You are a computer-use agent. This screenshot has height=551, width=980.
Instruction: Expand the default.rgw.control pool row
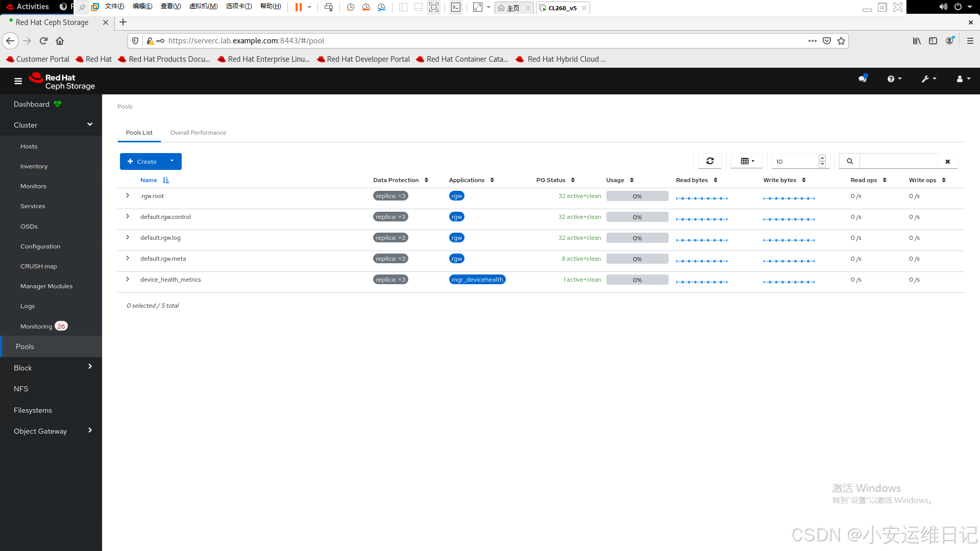pyautogui.click(x=128, y=217)
